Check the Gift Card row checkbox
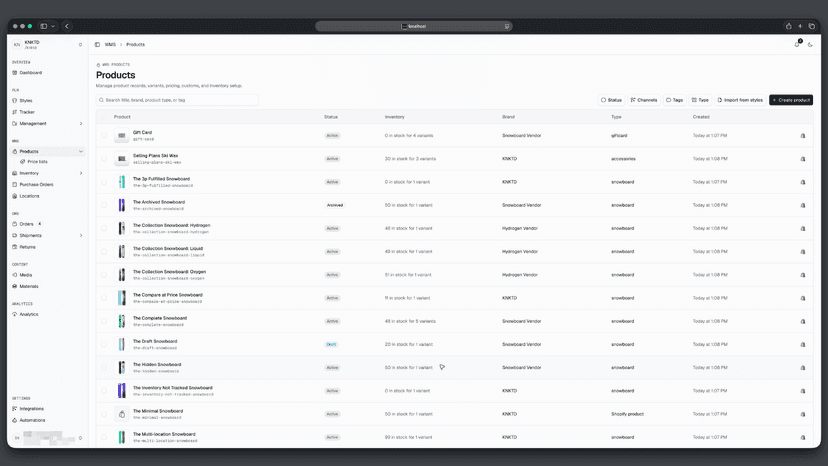 [104, 136]
